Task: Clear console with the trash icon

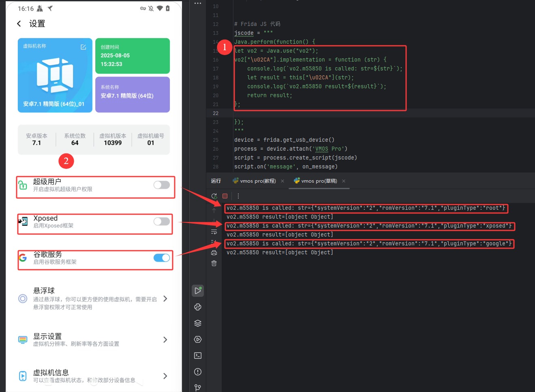Action: tap(214, 263)
